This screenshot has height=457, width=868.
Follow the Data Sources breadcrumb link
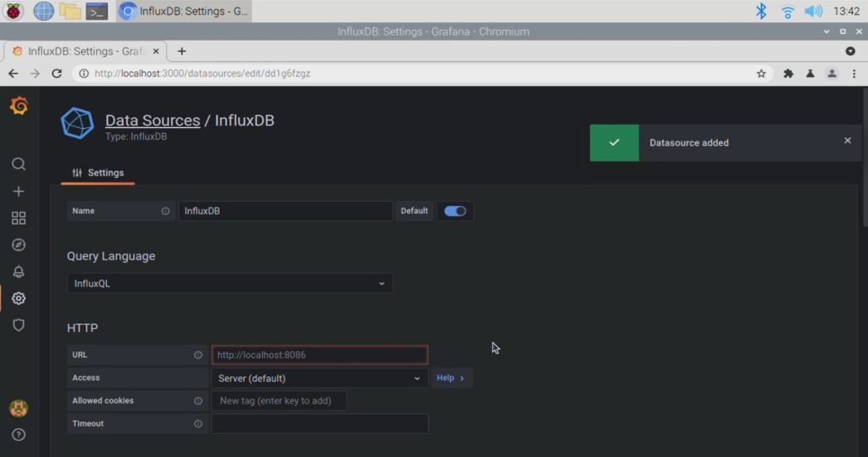click(x=152, y=120)
